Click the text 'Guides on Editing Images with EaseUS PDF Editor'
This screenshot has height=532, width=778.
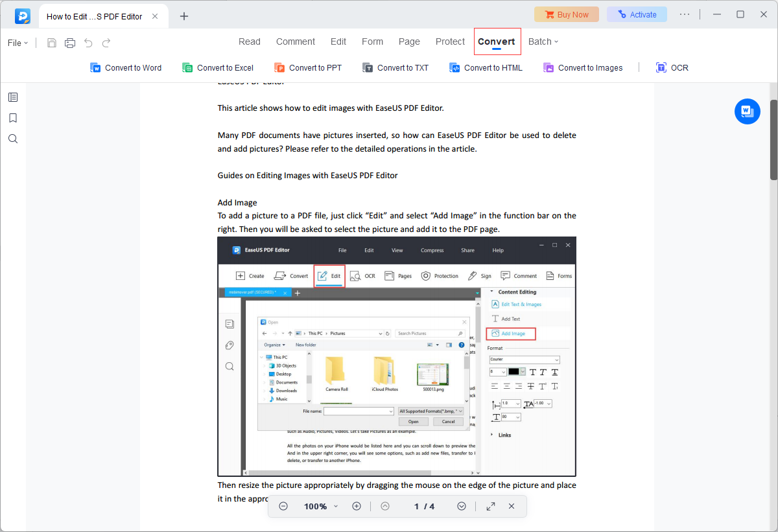[308, 176]
